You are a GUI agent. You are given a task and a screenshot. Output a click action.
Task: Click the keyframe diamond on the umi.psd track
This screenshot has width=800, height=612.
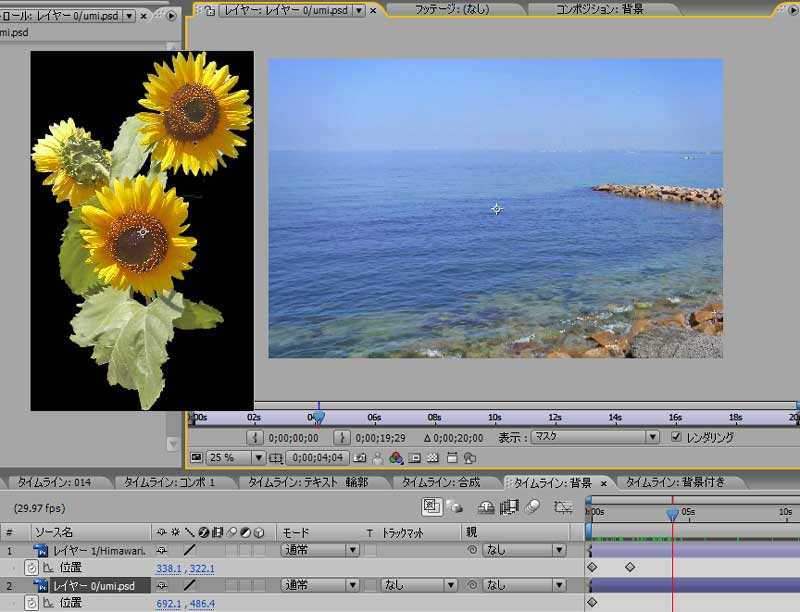point(591,601)
